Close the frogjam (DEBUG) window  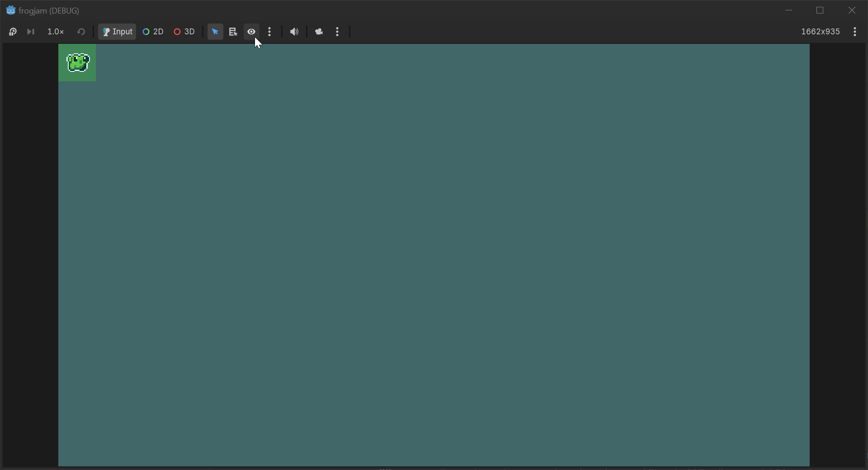(852, 10)
